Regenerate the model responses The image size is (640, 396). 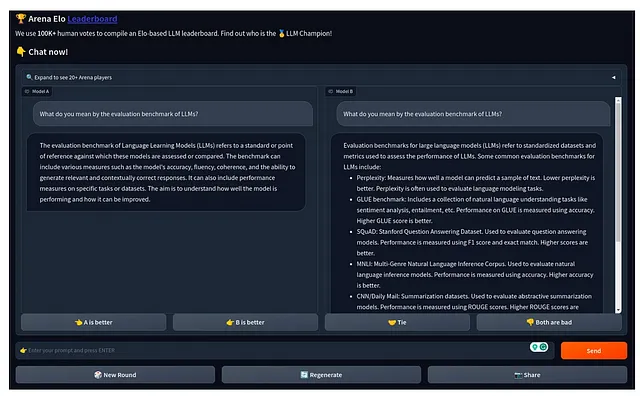tap(321, 375)
